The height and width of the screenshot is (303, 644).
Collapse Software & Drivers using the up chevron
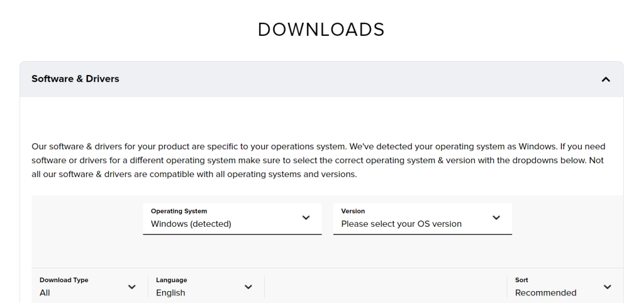coord(606,79)
